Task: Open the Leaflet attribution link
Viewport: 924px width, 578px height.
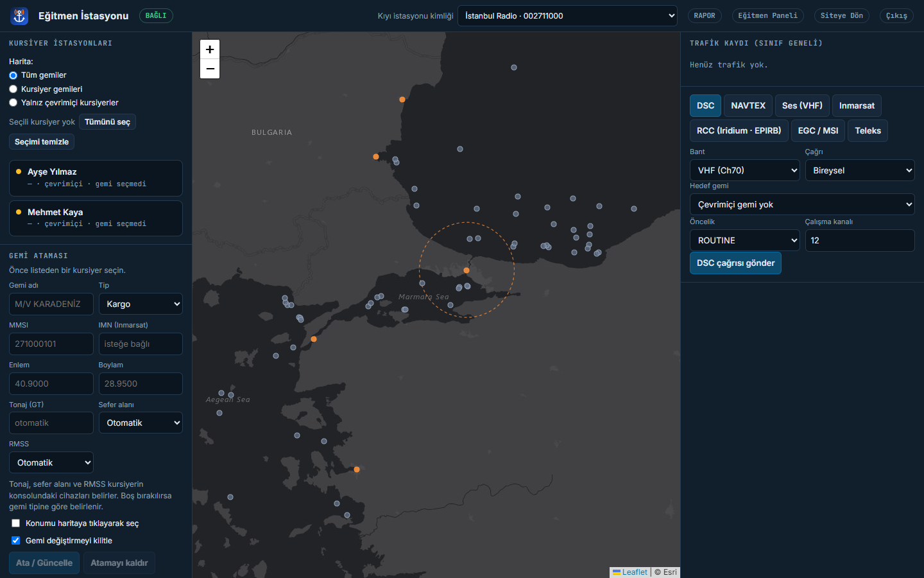Action: click(630, 572)
